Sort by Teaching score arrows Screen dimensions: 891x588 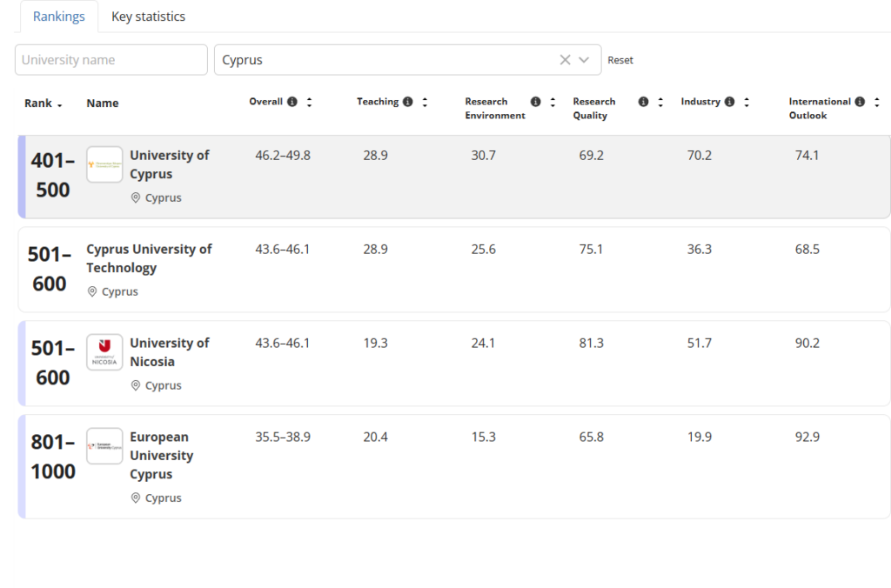pyautogui.click(x=425, y=102)
